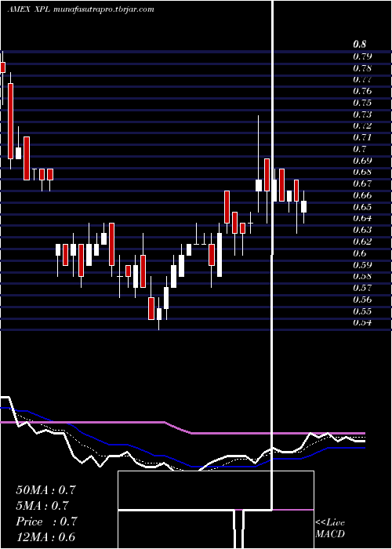Select the 0.8 price axis label
The image size is (392, 549).
point(359,45)
